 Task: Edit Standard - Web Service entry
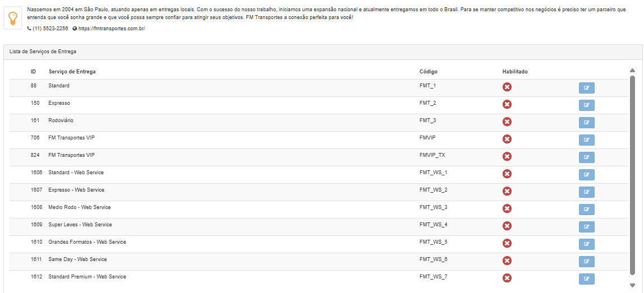pyautogui.click(x=586, y=175)
